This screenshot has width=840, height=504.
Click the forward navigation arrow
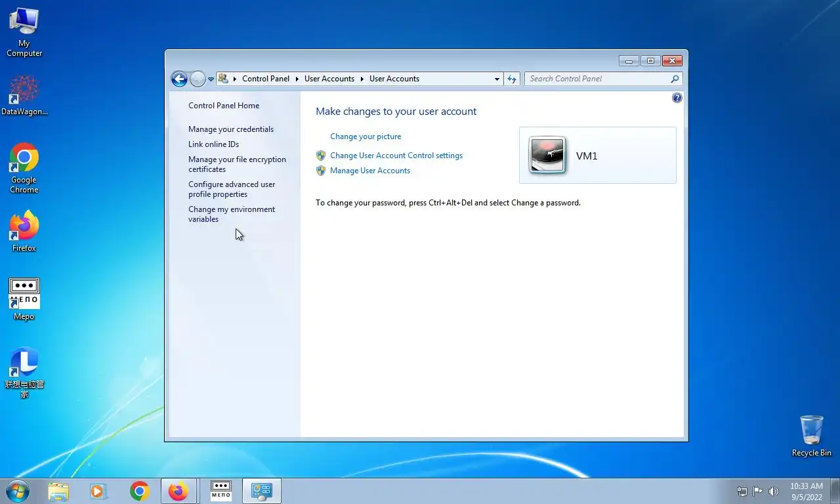pos(198,79)
